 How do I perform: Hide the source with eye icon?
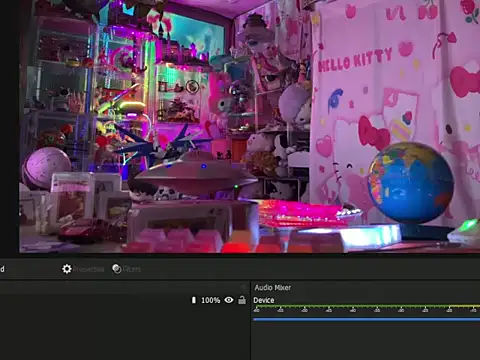[229, 300]
